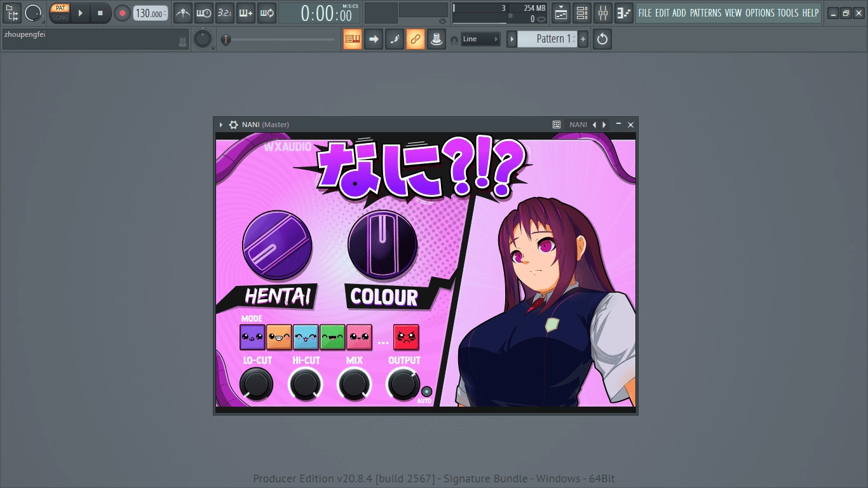Select the Pattern 1 selector field
Viewport: 868px width, 488px height.
(x=547, y=39)
